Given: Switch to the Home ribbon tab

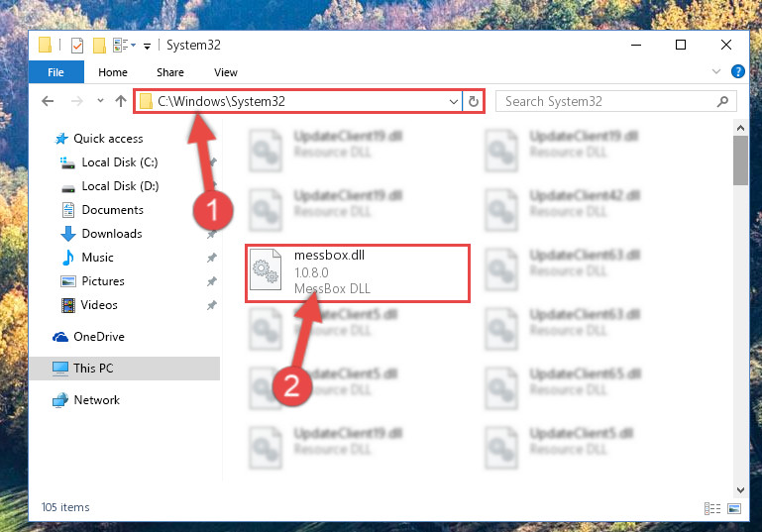Looking at the screenshot, I should pyautogui.click(x=113, y=72).
